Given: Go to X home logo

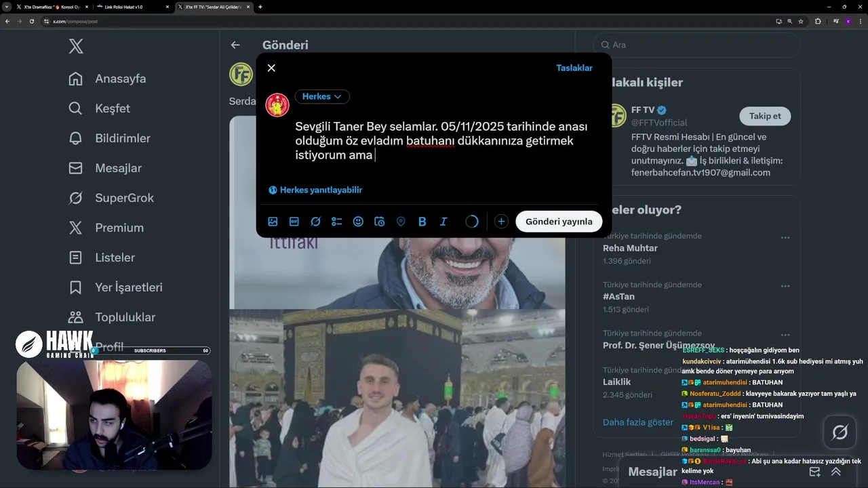Looking at the screenshot, I should click(x=76, y=46).
